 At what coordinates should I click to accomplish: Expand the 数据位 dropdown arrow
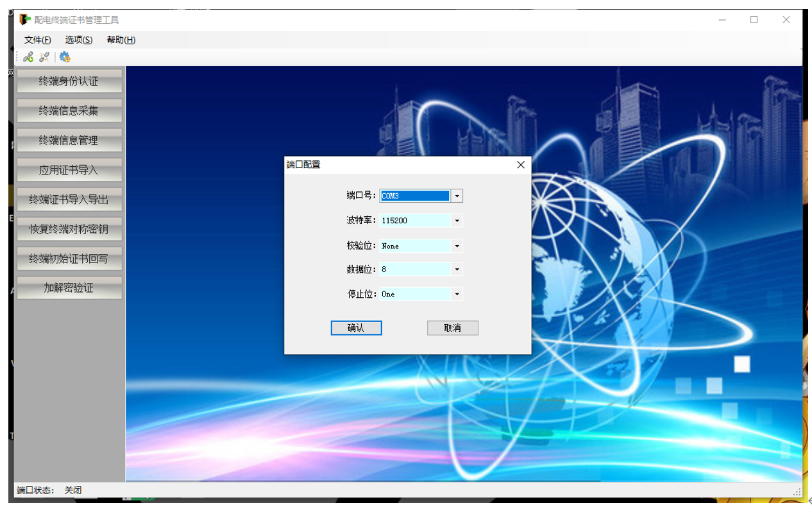point(457,270)
